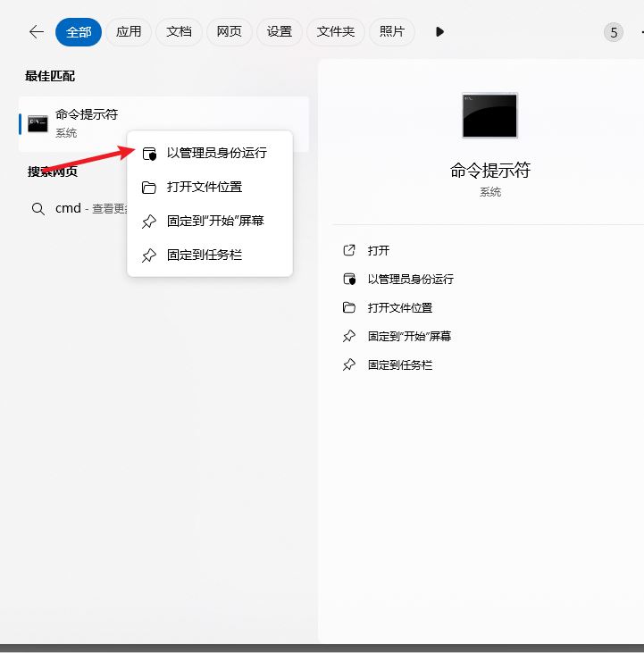Viewport: 644px width, 653px height.
Task: Show more filters with the play arrow
Action: pos(439,32)
